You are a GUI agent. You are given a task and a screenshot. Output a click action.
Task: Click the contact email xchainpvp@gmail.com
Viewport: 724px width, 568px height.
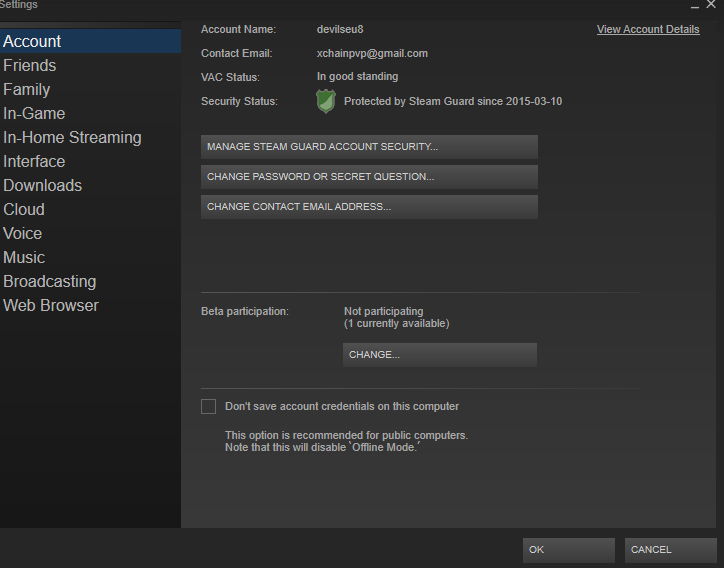click(x=372, y=54)
